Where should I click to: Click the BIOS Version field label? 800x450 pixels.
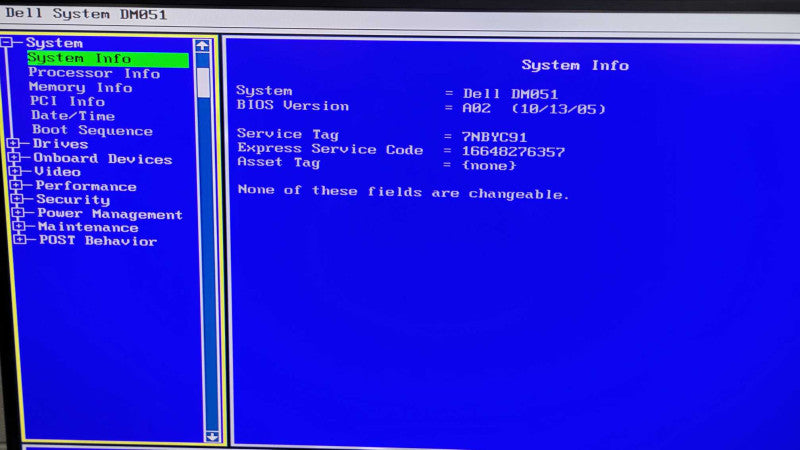[293, 106]
